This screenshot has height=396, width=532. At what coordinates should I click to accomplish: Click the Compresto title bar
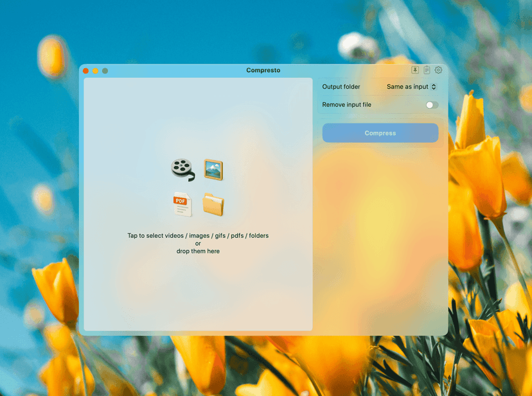pyautogui.click(x=263, y=70)
